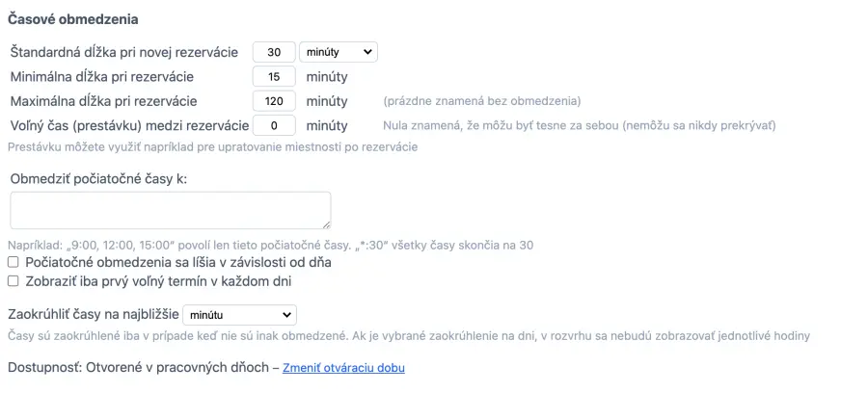
Task: Click the 'Voľný čas (prestávku) medzi rezervácie' label
Action: [x=129, y=124]
